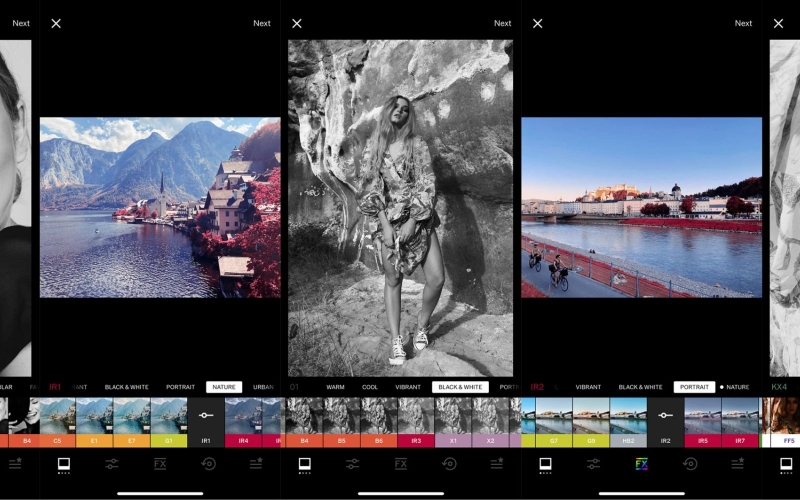The image size is (800, 500).
Task: Open FX icon under black-and-white woman photo
Action: 401,464
